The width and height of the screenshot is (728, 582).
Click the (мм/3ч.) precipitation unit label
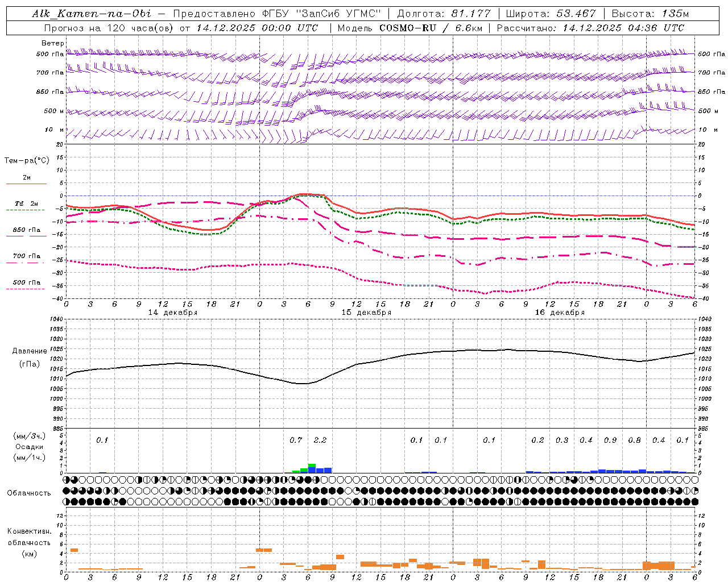point(30,436)
